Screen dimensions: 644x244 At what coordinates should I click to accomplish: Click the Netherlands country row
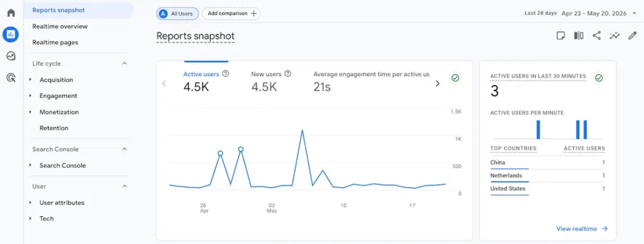coord(548,176)
